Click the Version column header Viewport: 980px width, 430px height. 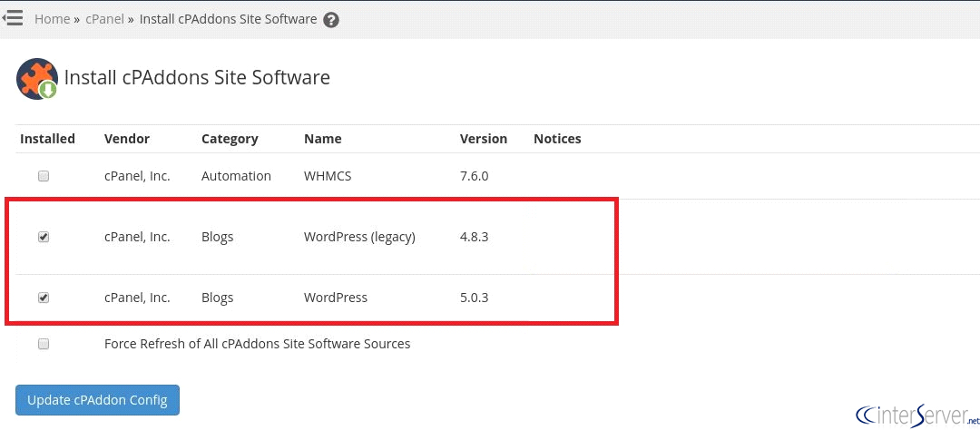[484, 139]
